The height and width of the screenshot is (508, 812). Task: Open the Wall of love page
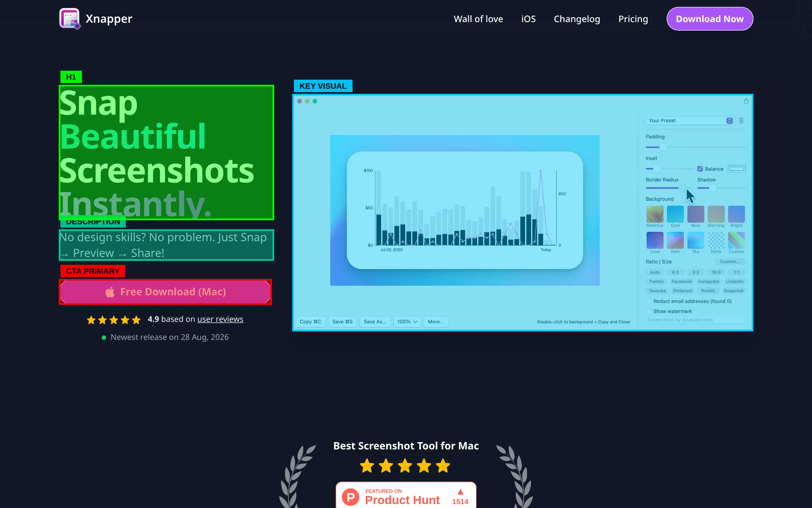478,19
